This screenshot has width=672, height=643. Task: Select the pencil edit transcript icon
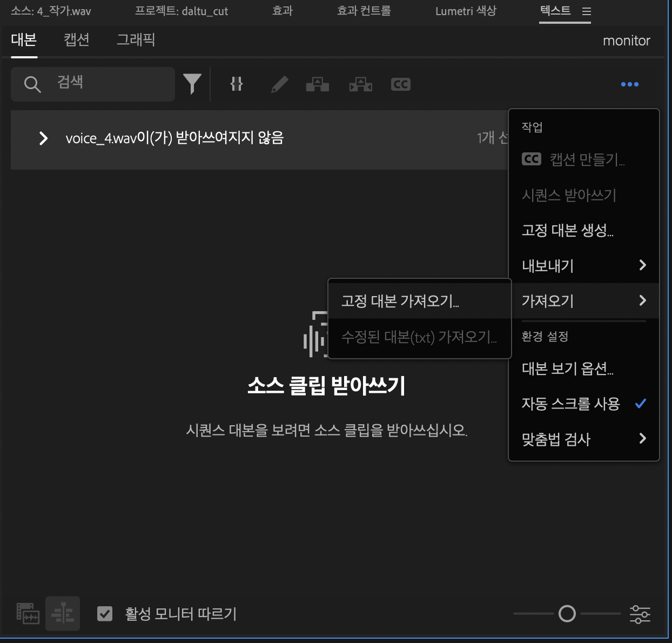(x=279, y=84)
